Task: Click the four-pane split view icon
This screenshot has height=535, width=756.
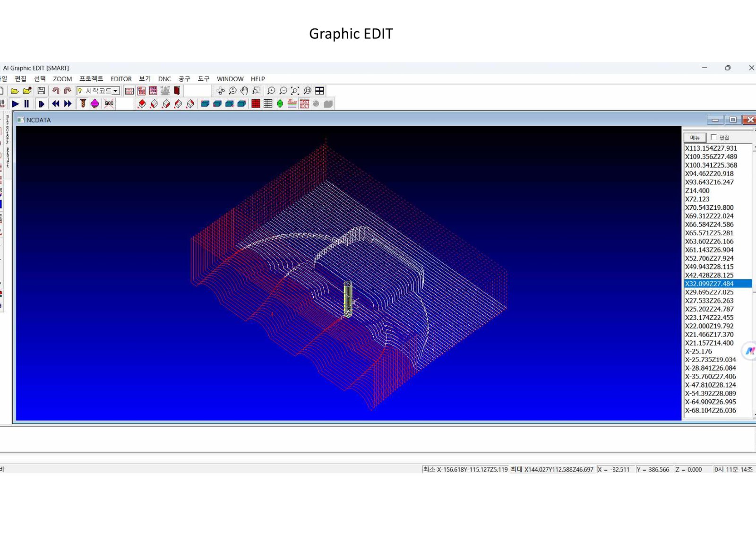Action: [320, 91]
